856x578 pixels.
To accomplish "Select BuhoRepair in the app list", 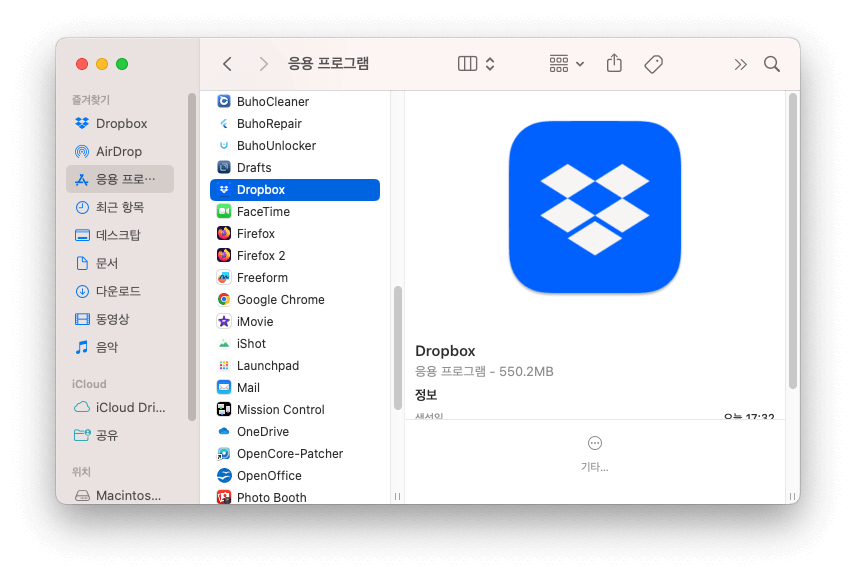I will (x=295, y=123).
